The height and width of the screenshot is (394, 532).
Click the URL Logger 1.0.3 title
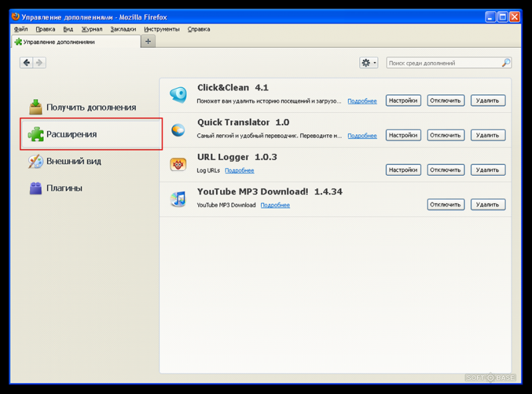[x=237, y=157]
